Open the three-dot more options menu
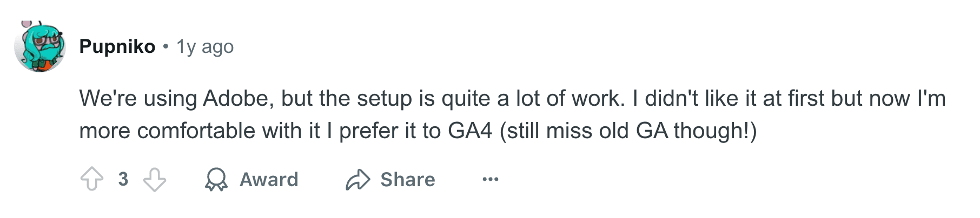The image size is (980, 218). [490, 179]
